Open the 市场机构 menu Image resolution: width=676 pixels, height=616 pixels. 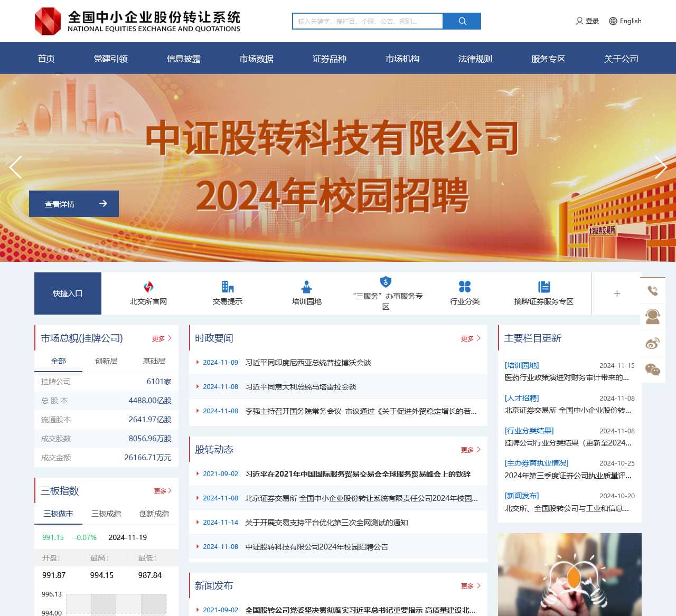point(402,59)
